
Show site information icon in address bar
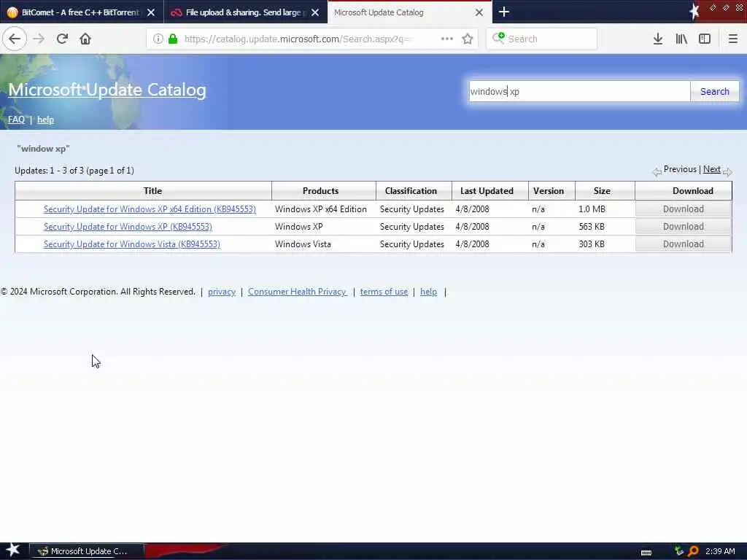pos(158,39)
